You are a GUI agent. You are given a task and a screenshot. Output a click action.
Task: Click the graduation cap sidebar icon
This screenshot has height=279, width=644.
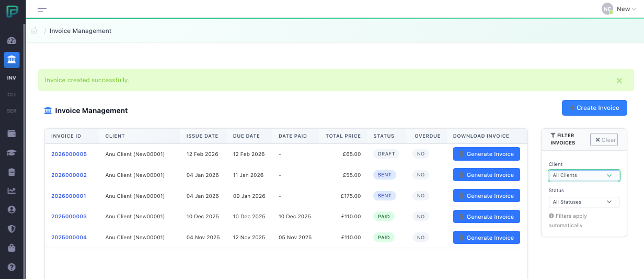(11, 152)
